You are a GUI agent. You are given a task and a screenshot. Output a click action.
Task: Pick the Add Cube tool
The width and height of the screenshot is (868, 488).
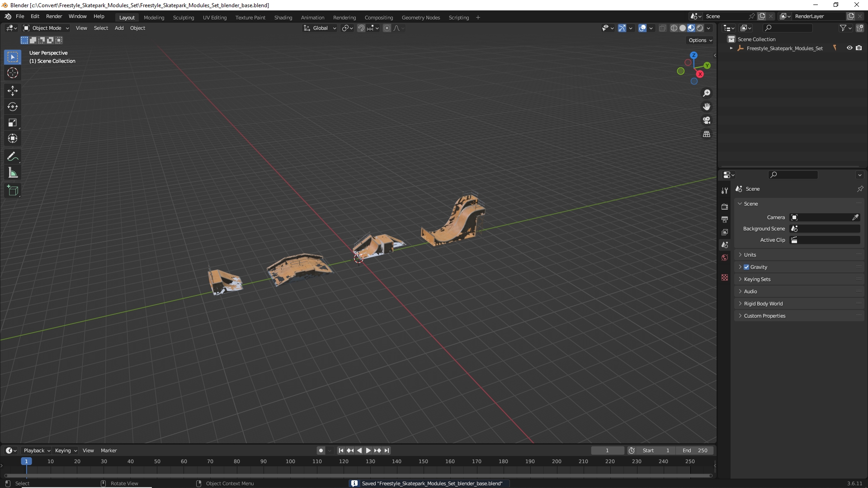click(x=13, y=191)
